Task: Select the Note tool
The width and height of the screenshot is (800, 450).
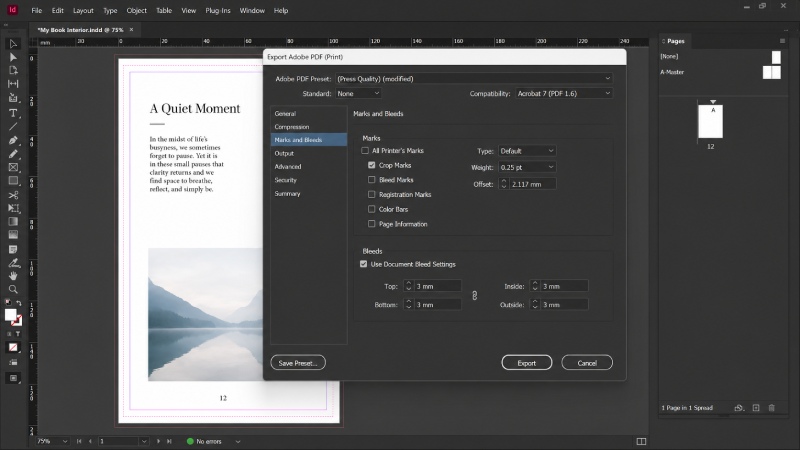Action: pos(13,249)
